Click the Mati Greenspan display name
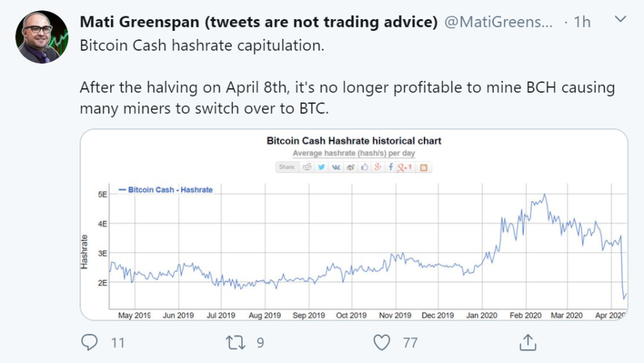644x363 pixels. (x=258, y=22)
